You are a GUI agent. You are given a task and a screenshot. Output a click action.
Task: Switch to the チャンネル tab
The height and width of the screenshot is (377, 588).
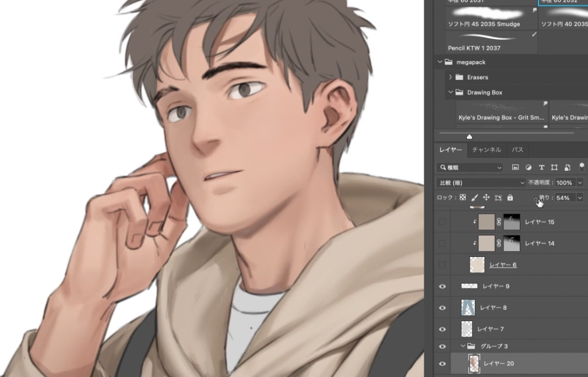tap(487, 150)
